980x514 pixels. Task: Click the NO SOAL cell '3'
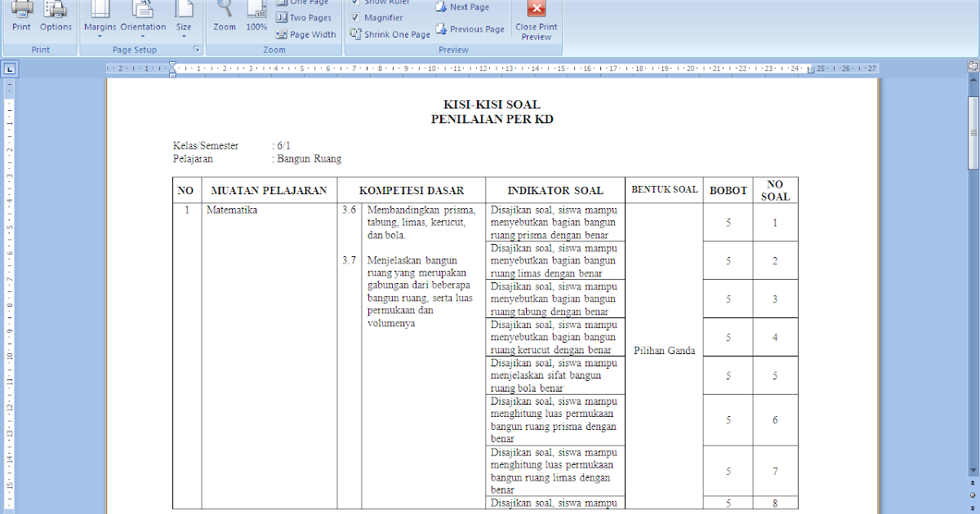click(x=775, y=299)
